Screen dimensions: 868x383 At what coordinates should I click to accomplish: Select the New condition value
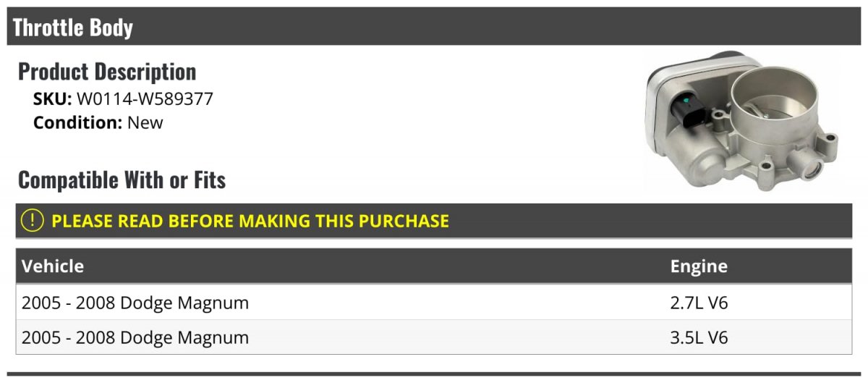tap(145, 122)
